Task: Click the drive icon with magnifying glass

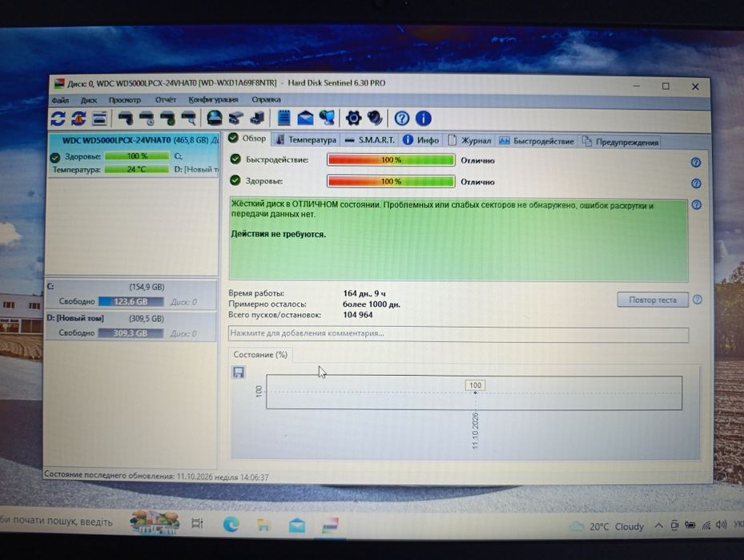Action: pyautogui.click(x=189, y=119)
